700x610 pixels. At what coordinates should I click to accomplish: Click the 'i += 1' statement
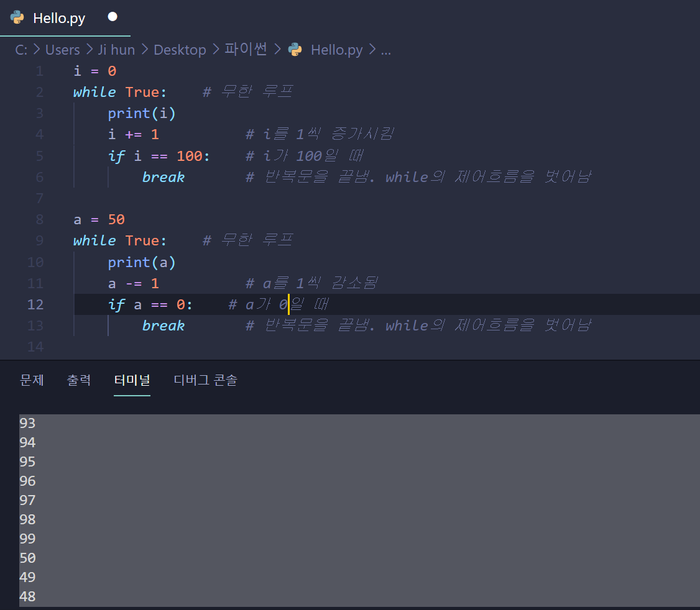(134, 134)
